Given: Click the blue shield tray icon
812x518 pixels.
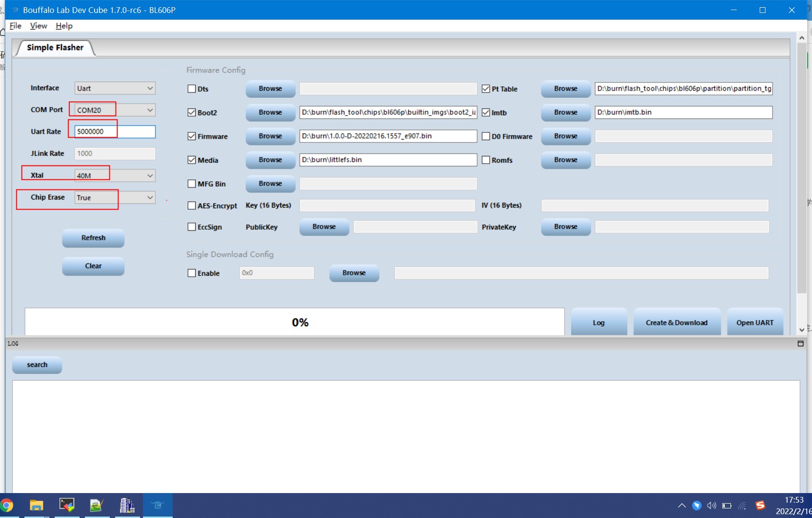Looking at the screenshot, I should [x=697, y=506].
